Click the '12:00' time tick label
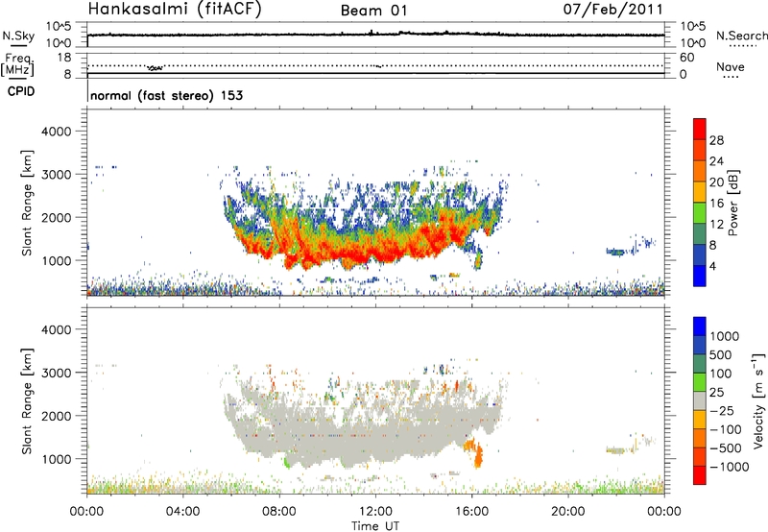The width and height of the screenshot is (768, 532). (x=375, y=512)
